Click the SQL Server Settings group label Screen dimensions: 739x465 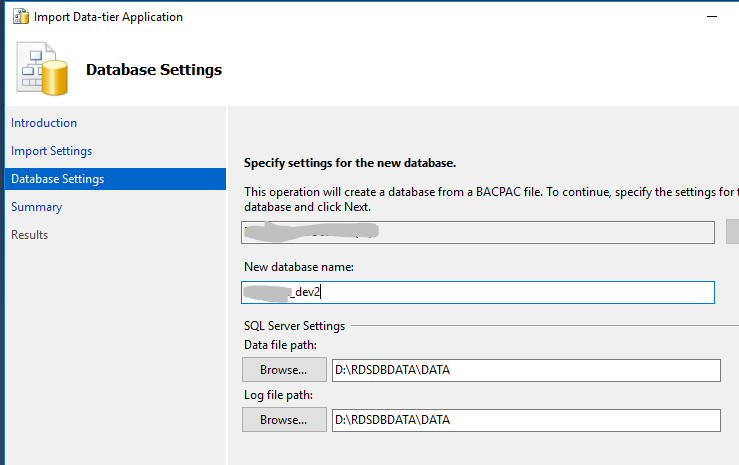[x=295, y=326]
